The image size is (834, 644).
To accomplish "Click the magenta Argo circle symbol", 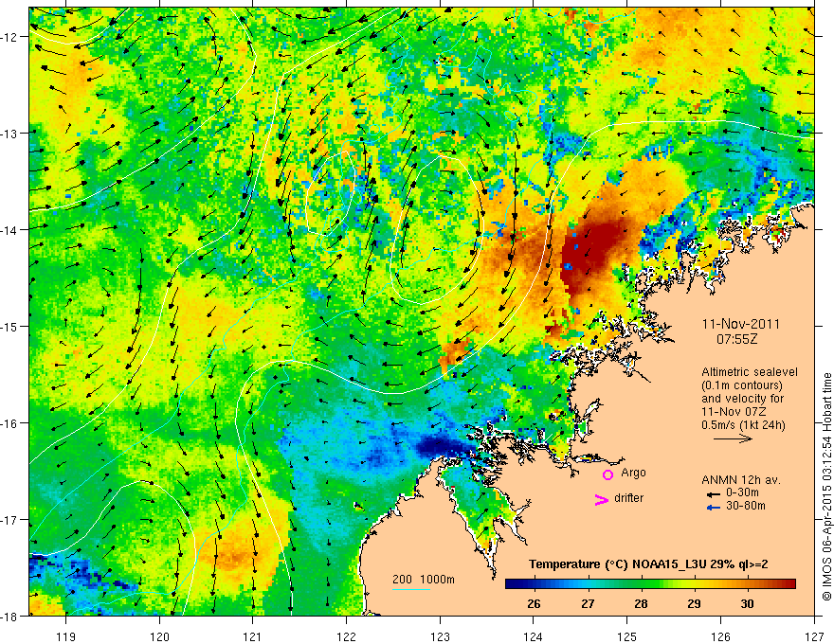I will [607, 474].
